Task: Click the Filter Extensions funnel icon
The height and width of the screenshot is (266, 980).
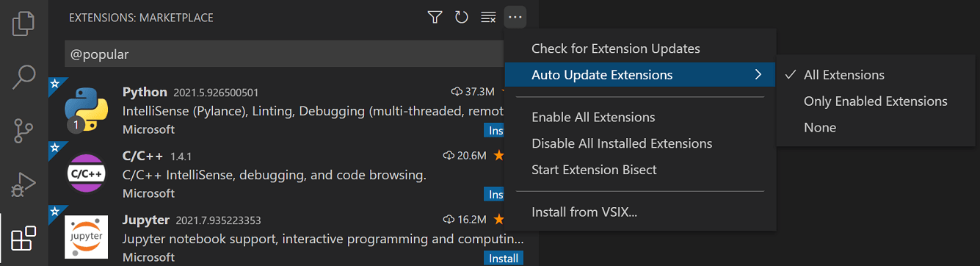Action: pyautogui.click(x=435, y=17)
